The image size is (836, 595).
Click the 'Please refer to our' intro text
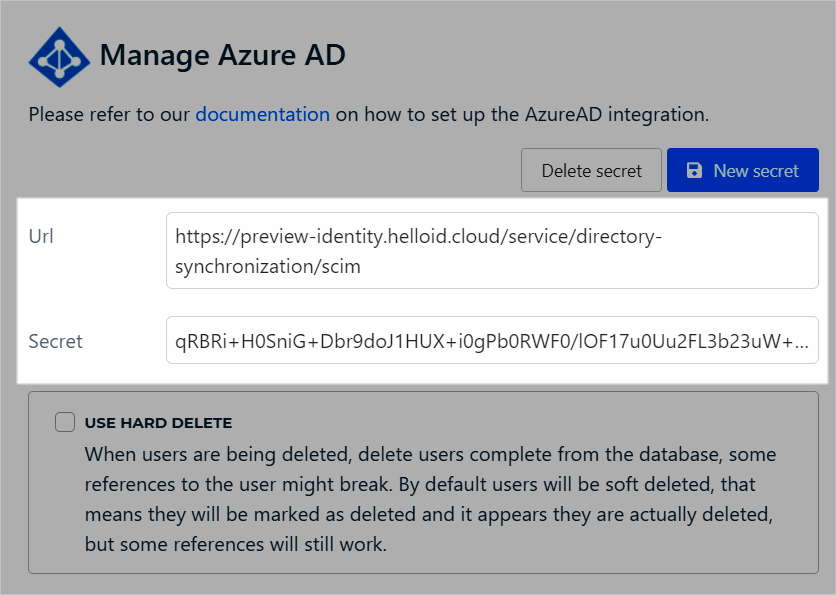click(x=109, y=115)
